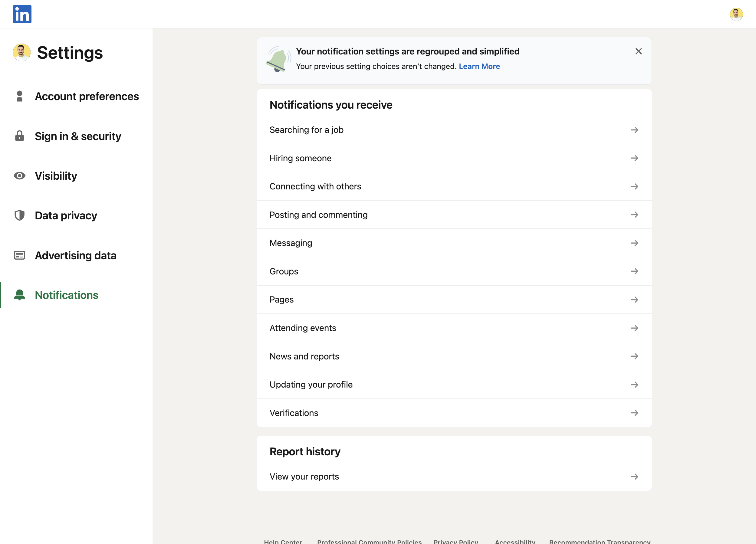The width and height of the screenshot is (756, 544).
Task: Click the Data privacy shield icon
Action: point(19,215)
